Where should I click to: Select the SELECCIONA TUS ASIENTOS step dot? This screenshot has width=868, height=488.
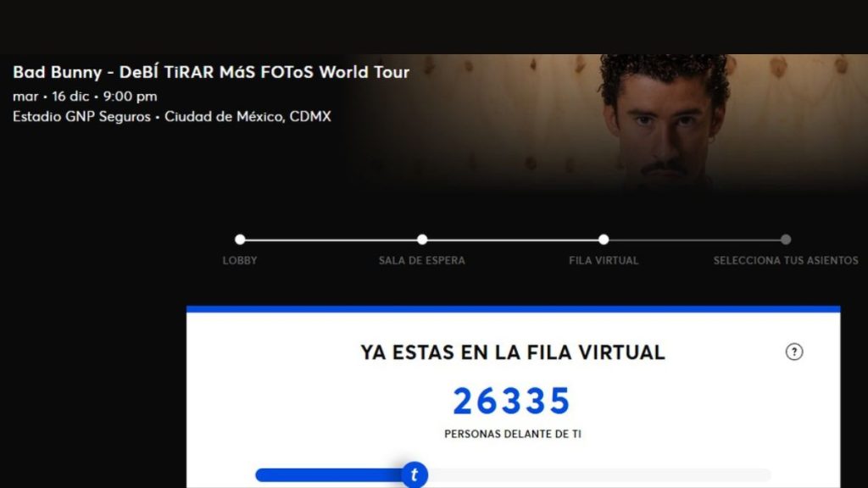pos(786,240)
